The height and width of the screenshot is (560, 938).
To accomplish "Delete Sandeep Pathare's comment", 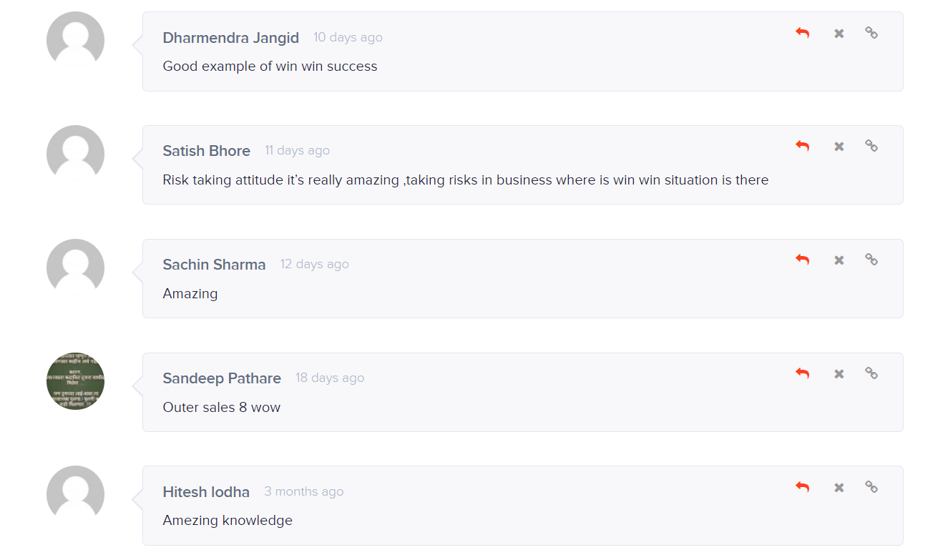I will click(839, 373).
